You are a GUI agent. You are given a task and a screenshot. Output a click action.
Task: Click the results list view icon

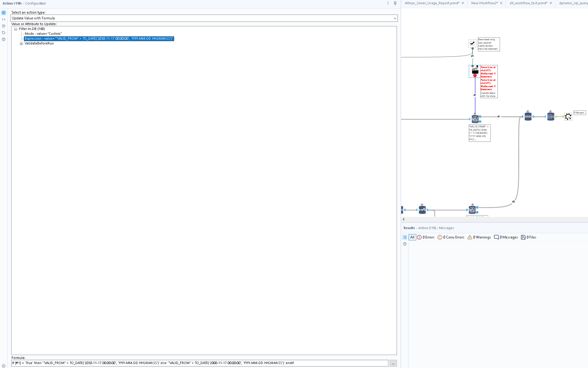tap(405, 237)
